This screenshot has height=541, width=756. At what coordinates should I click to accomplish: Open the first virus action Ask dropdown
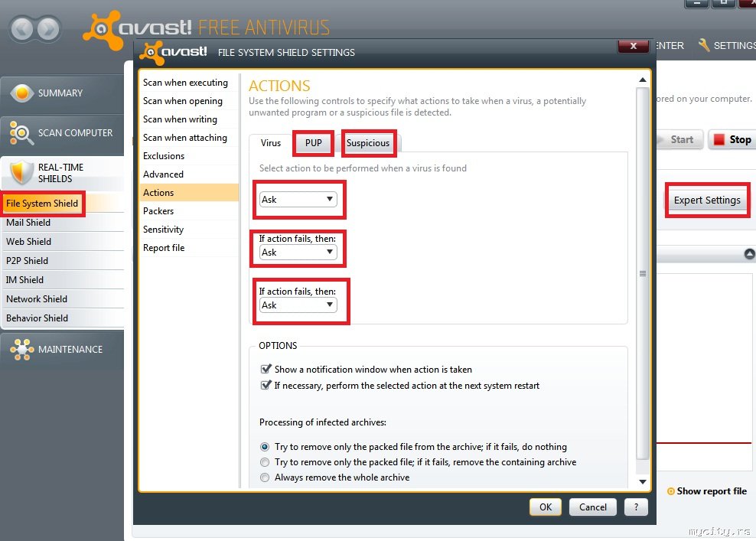click(x=298, y=199)
